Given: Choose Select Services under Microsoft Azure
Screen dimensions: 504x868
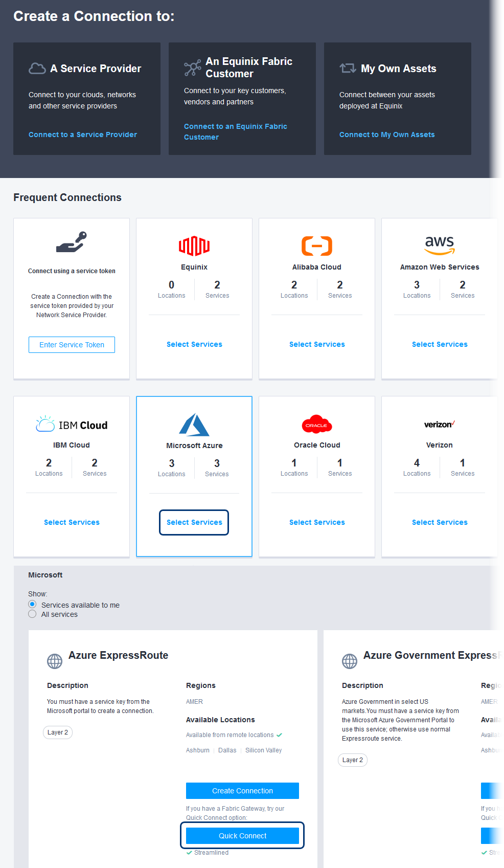Looking at the screenshot, I should click(x=194, y=522).
